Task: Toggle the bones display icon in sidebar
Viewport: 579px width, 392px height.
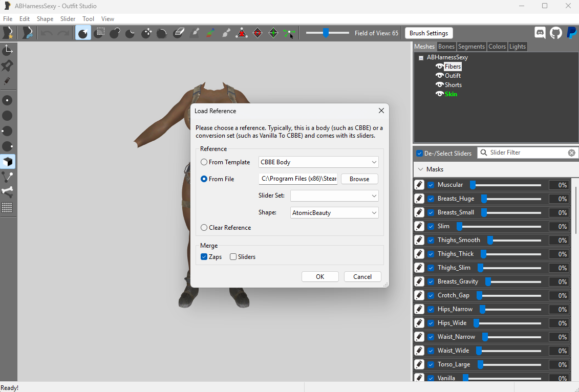Action: (x=7, y=192)
